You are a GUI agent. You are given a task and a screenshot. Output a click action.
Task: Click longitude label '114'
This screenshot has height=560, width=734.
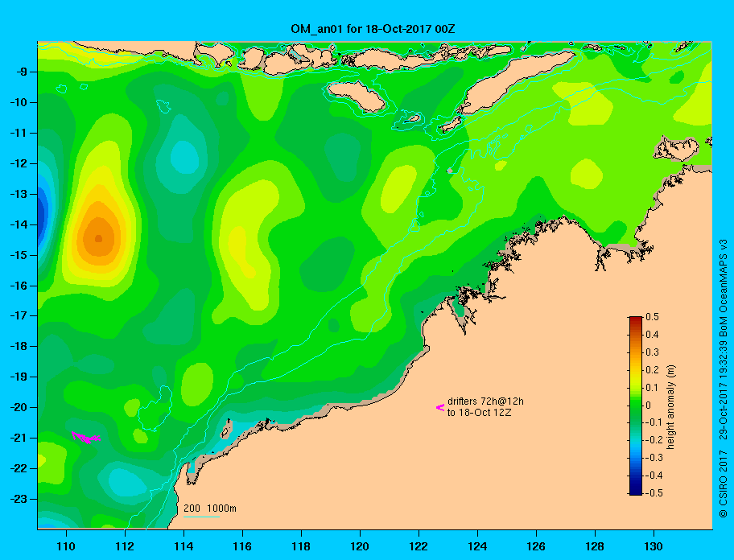coord(184,546)
